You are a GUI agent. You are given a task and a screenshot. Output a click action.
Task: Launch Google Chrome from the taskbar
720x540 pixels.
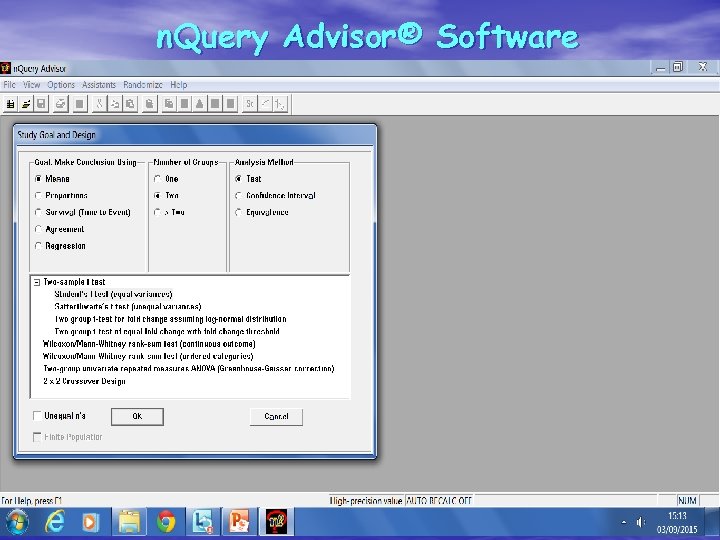pos(166,522)
